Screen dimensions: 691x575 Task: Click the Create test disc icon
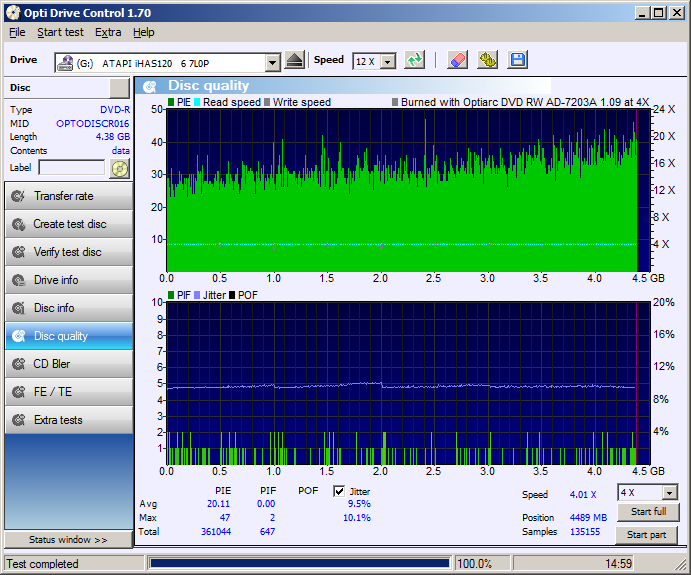pyautogui.click(x=19, y=224)
